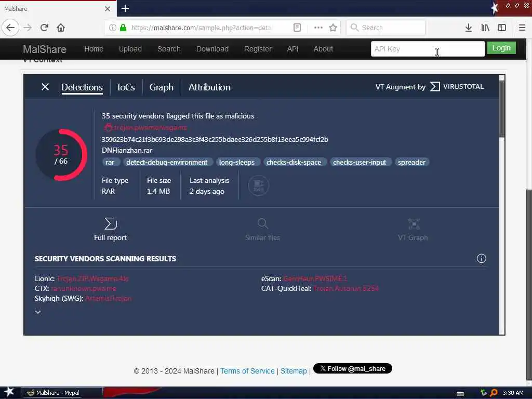Click the green Login button
Image resolution: width=532 pixels, height=399 pixels.
point(501,48)
